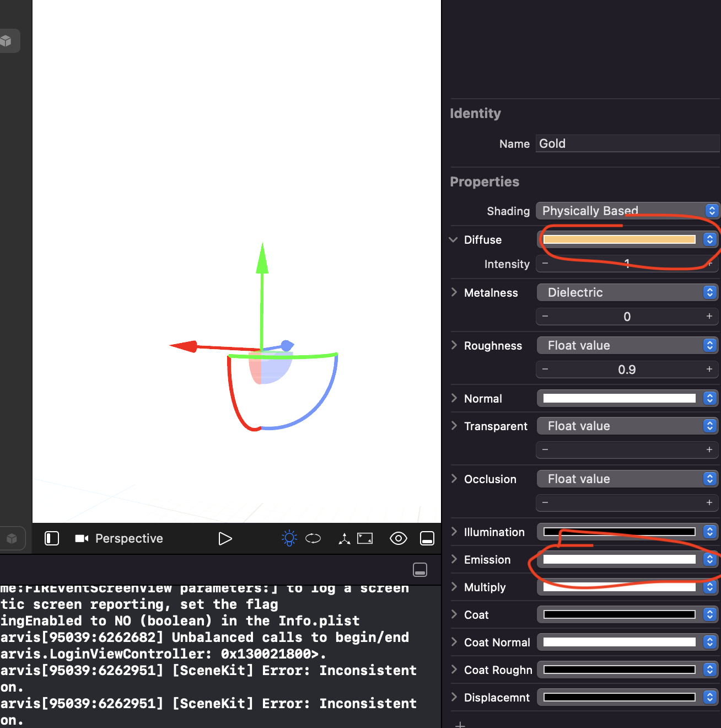The height and width of the screenshot is (728, 721).
Task: Decrease Roughness 0.9 with minus
Action: click(x=545, y=370)
